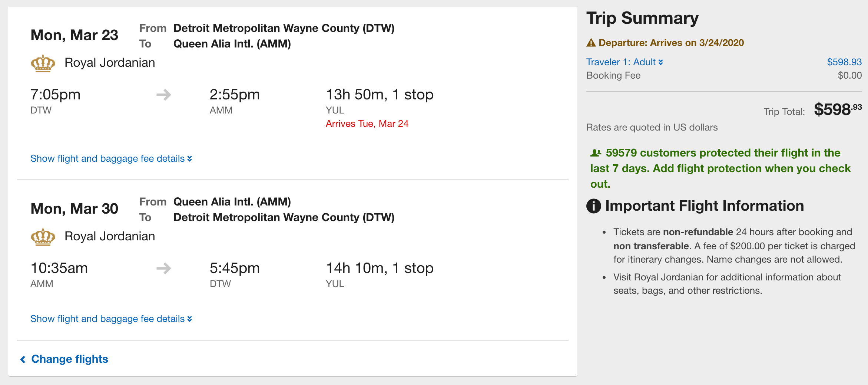Click the left chevron beside Change flights
Viewport: 868px width, 385px height.
point(23,359)
